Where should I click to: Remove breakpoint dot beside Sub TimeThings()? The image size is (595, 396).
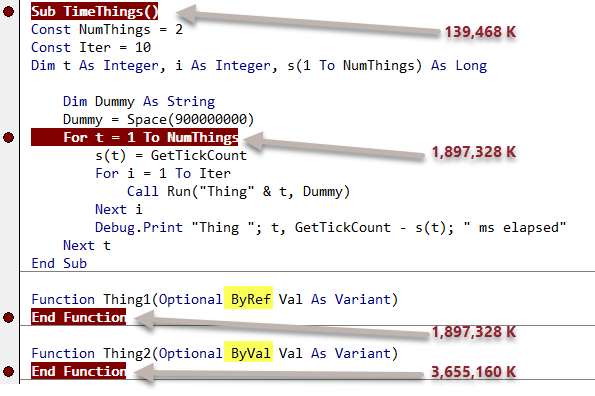click(8, 12)
